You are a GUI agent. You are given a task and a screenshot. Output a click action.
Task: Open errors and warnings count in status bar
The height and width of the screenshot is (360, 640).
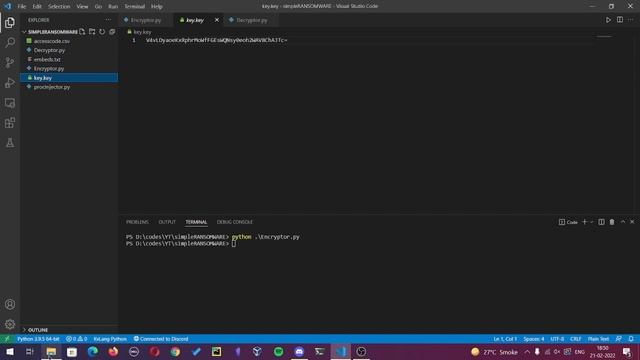[76, 339]
